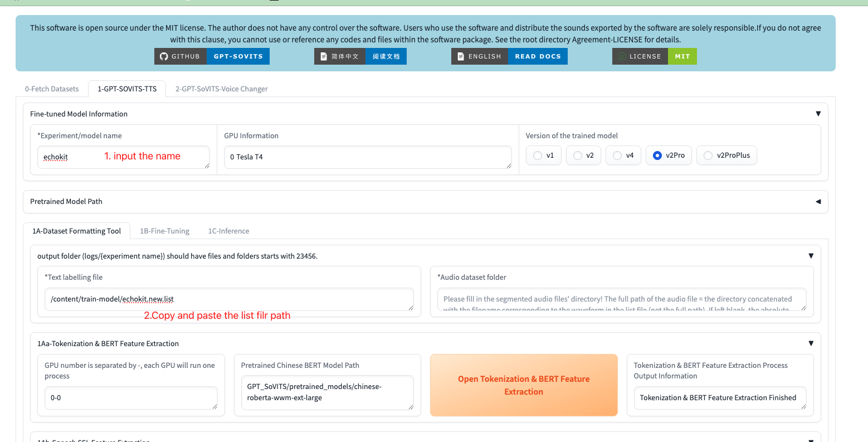Open the GitHub GPT-SoVITS badge
Viewport: 868px width, 442px height.
pyautogui.click(x=212, y=56)
